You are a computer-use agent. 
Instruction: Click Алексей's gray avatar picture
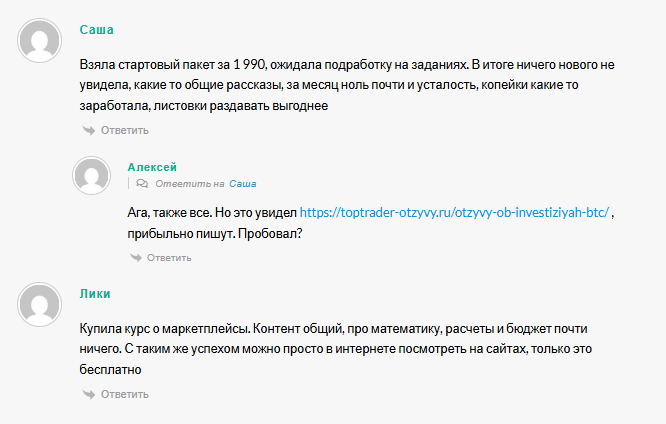click(91, 177)
